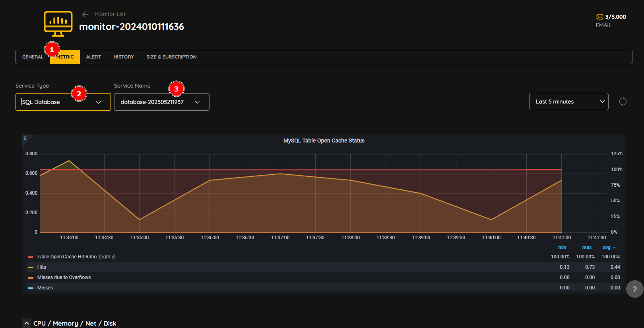The image size is (644, 328).
Task: Click the min column header
Action: coord(562,247)
